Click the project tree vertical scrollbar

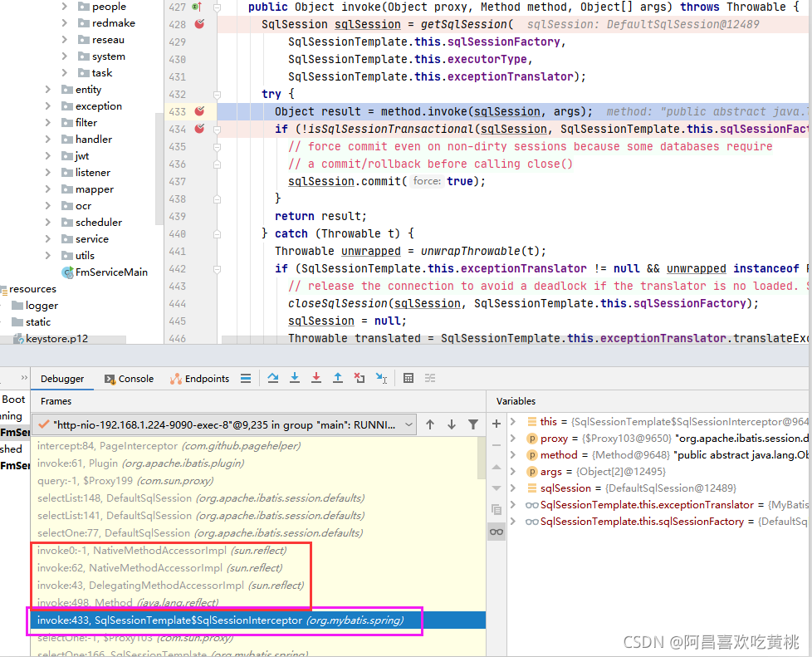tap(159, 169)
